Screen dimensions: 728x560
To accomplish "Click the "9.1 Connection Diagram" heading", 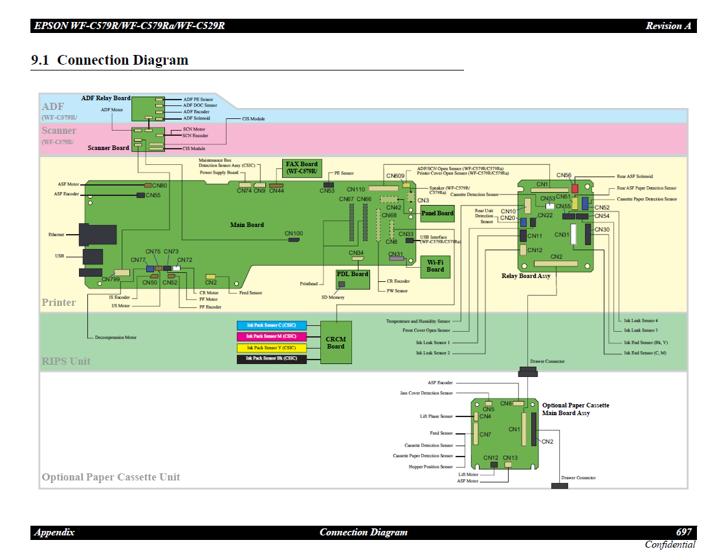I will (x=110, y=60).
